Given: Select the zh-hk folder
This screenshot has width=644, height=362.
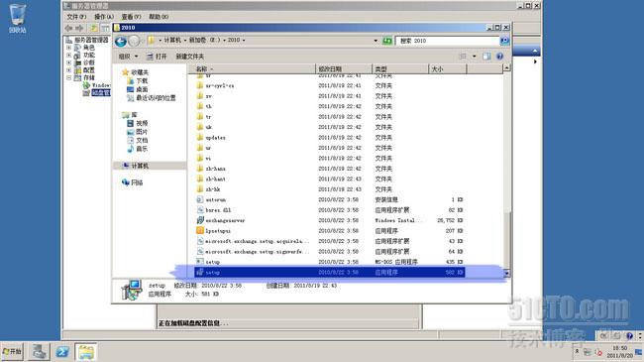Looking at the screenshot, I should 213,189.
